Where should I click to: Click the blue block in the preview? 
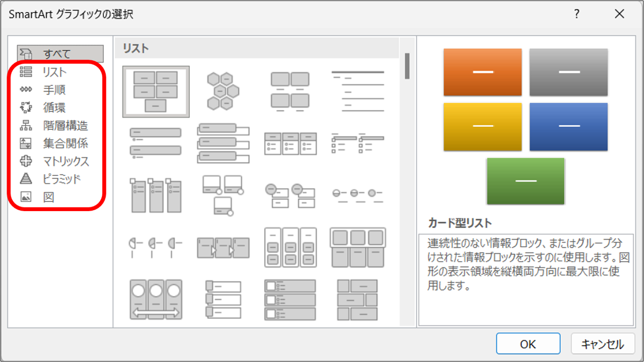tap(569, 127)
